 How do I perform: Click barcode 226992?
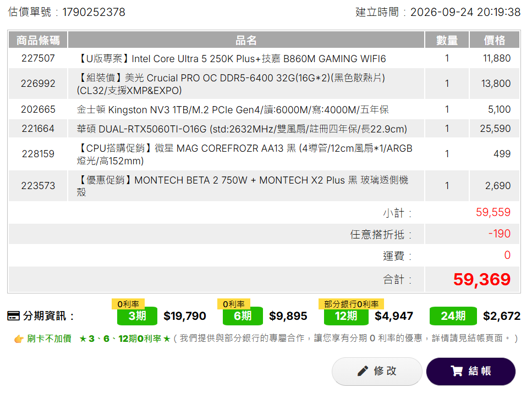38,84
